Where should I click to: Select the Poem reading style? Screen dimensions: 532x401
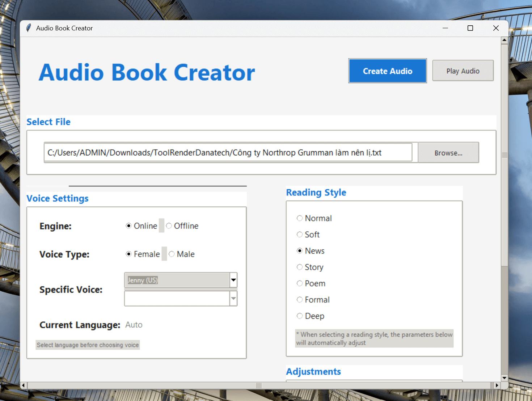pos(311,283)
